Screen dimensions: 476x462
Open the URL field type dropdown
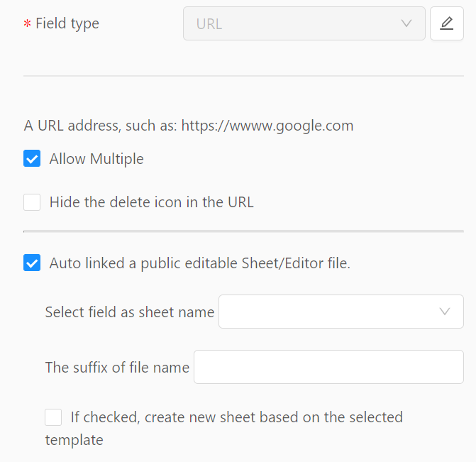pyautogui.click(x=304, y=23)
